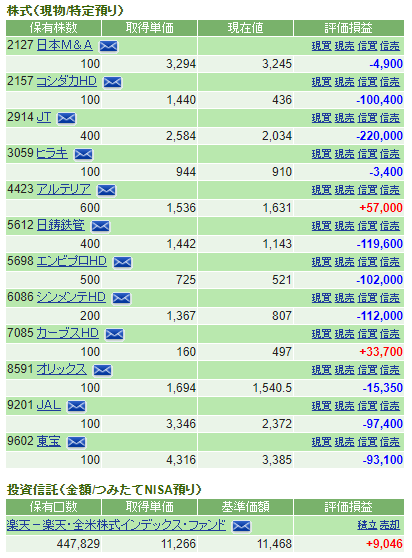Open the mail icon for シンメンテHD
Viewport: 412px width, 558px height.
click(121, 298)
